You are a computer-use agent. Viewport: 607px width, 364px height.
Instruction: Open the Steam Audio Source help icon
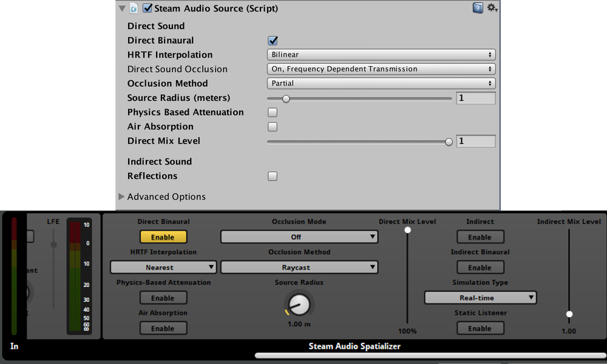[x=478, y=8]
